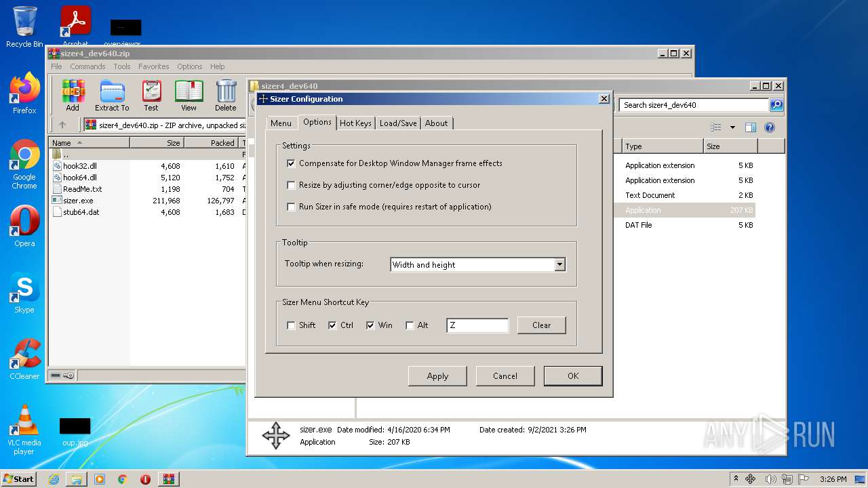Open VLC media player desktop shortcut

[24, 430]
